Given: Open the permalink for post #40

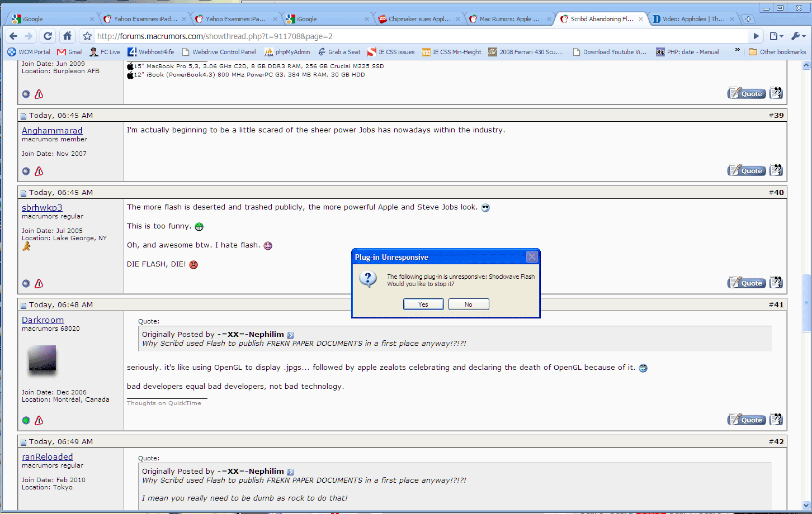Looking at the screenshot, I should point(776,192).
